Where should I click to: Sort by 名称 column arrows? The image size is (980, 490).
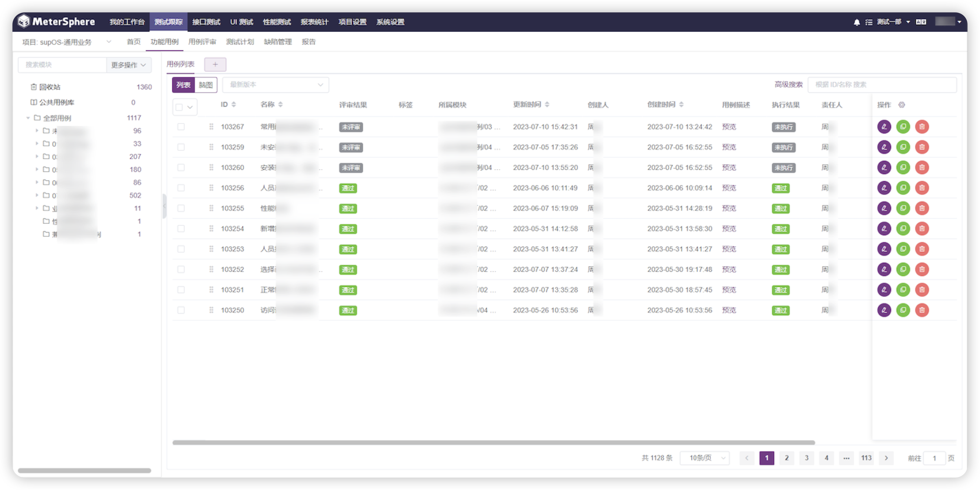click(x=280, y=105)
